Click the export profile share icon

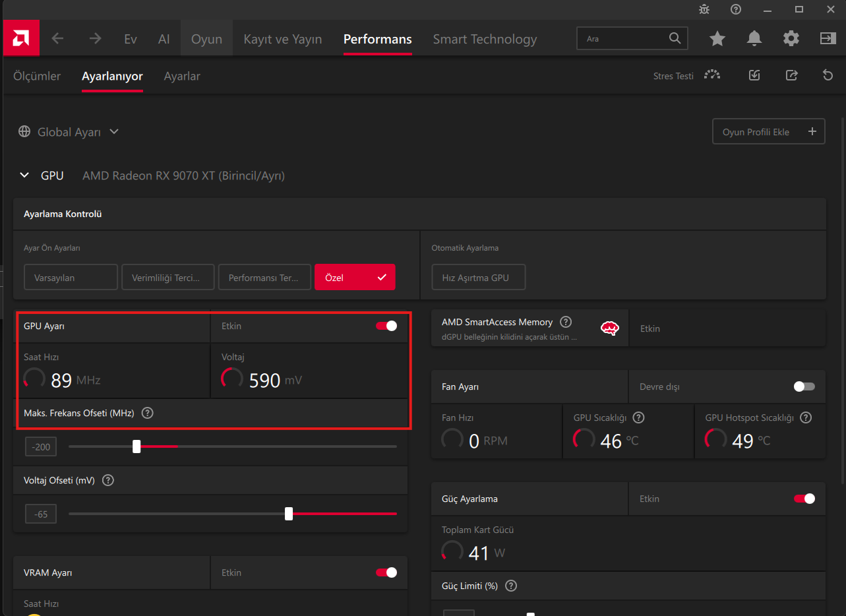click(x=792, y=75)
